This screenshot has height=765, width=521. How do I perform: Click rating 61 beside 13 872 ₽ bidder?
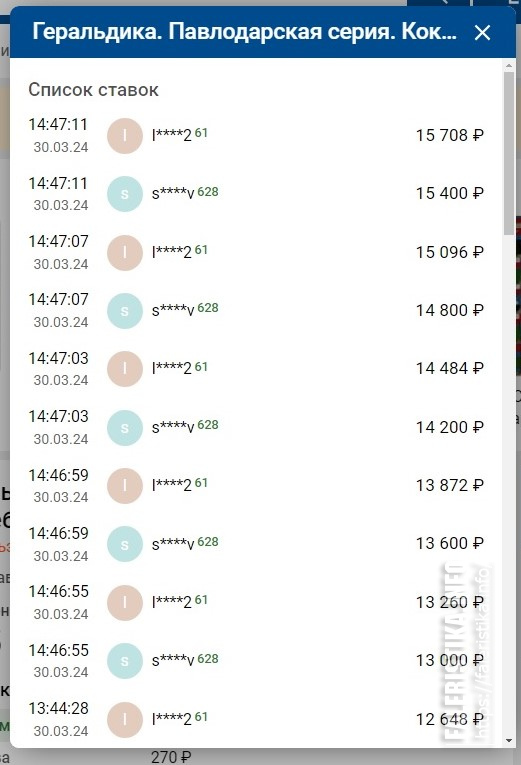click(201, 483)
